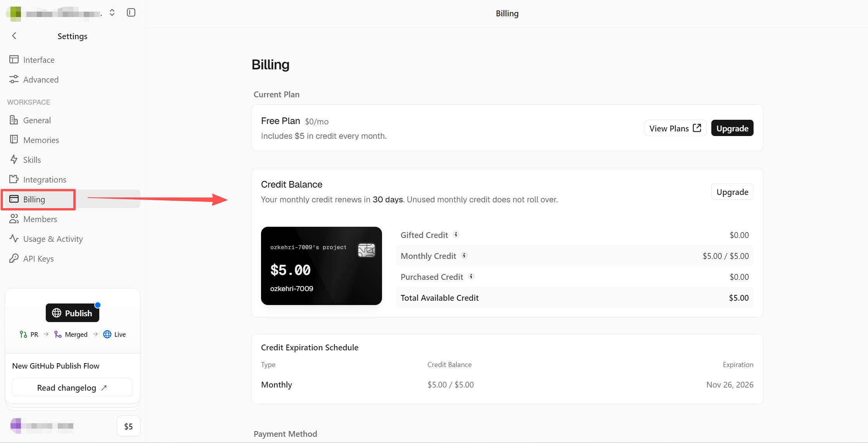This screenshot has width=868, height=443.
Task: Select the General workspace icon
Action: (14, 120)
